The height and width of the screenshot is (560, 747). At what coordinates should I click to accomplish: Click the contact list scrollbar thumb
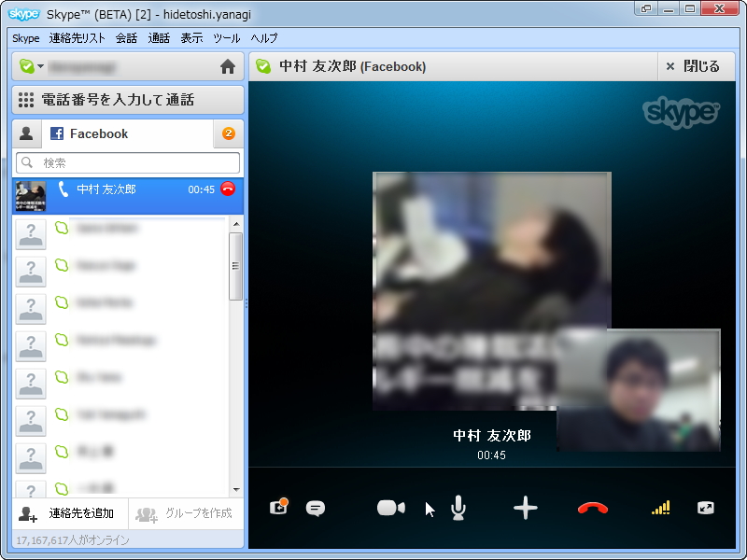(x=236, y=266)
